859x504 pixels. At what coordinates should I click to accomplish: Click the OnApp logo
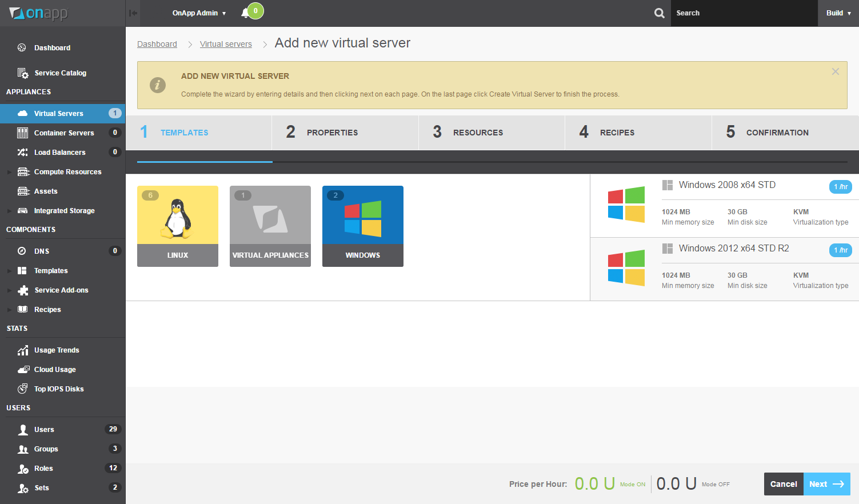pos(39,13)
